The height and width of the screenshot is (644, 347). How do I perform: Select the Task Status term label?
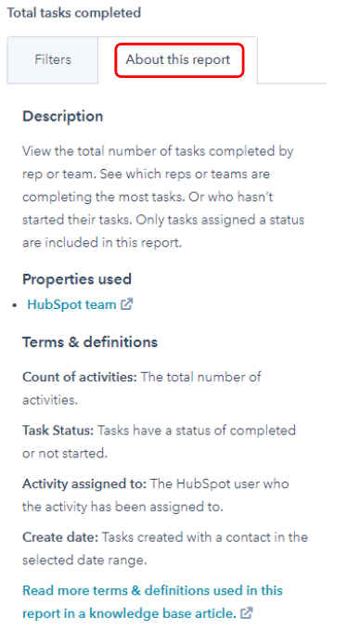[58, 431]
